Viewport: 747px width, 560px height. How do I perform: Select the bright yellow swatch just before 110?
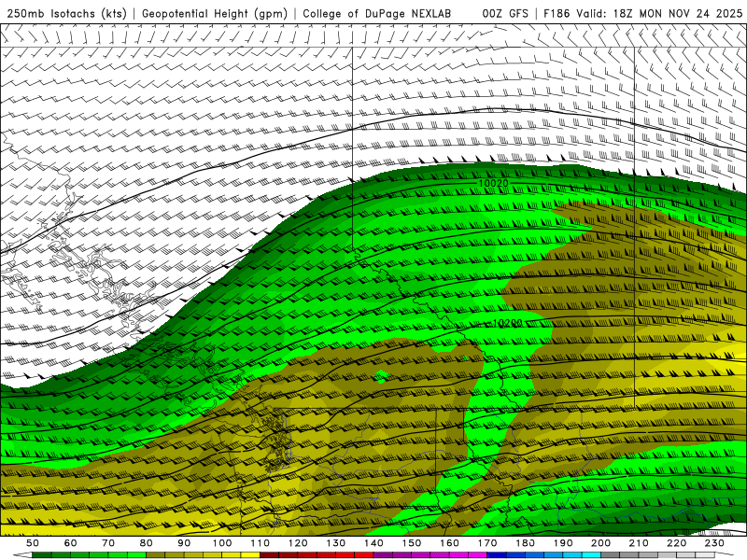[250, 555]
